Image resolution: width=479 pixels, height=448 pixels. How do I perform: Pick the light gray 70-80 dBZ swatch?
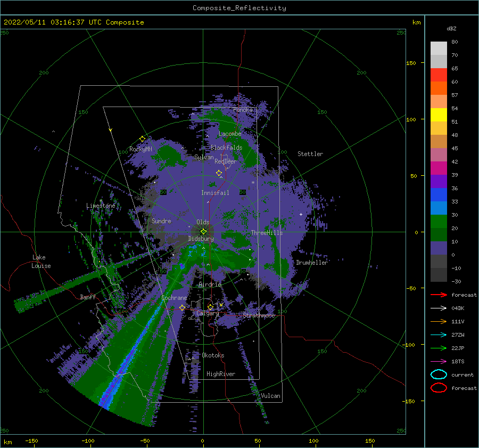click(x=439, y=48)
